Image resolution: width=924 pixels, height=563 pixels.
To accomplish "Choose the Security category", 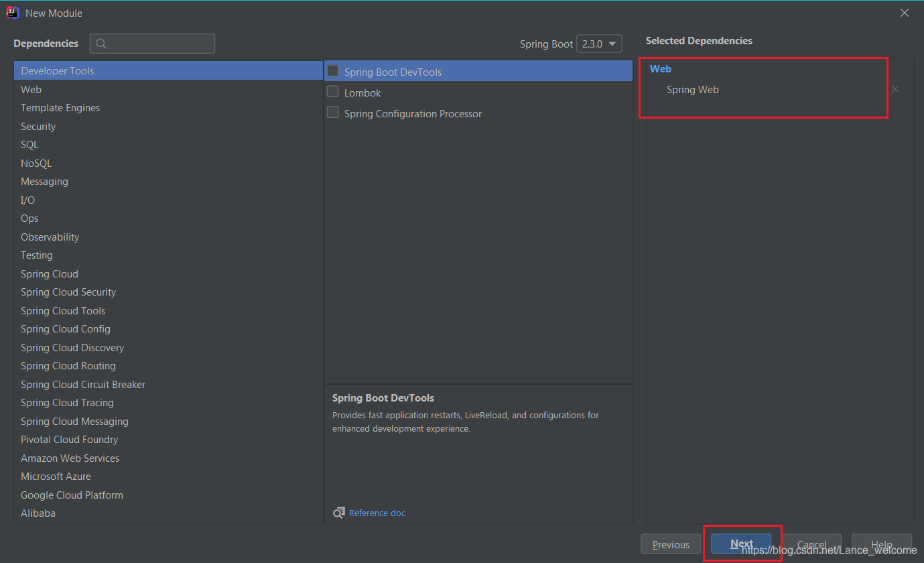I will point(168,126).
